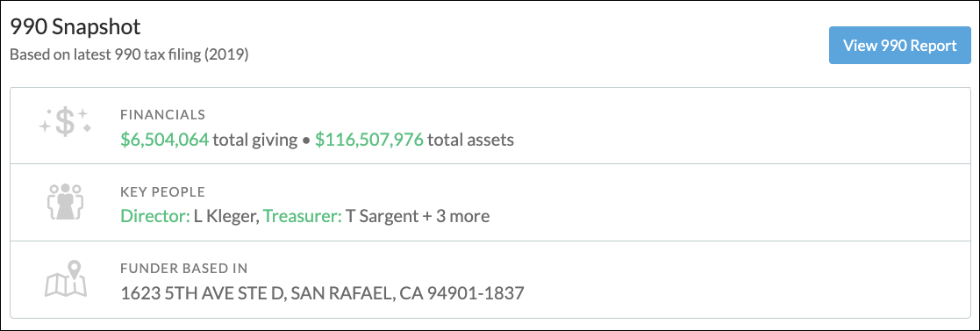The image size is (980, 331).
Task: Select the dollar sign financials icon
Action: coord(65,122)
